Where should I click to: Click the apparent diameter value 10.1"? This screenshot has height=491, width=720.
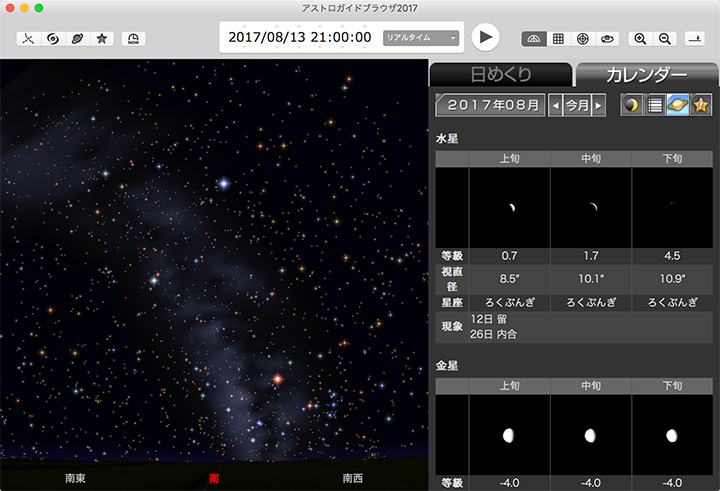click(591, 279)
